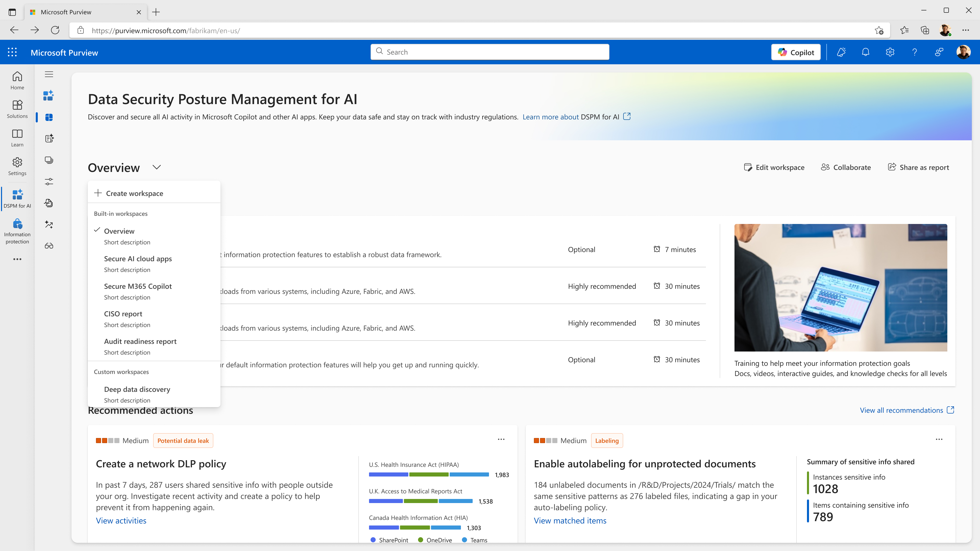Click the SharePoint legend item
Image resolution: width=980 pixels, height=551 pixels.
pyautogui.click(x=389, y=540)
